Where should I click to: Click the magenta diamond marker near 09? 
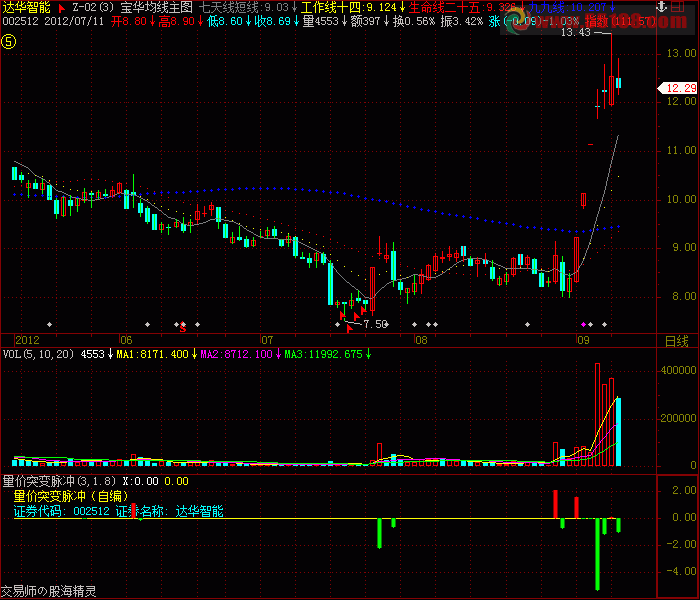coord(585,324)
